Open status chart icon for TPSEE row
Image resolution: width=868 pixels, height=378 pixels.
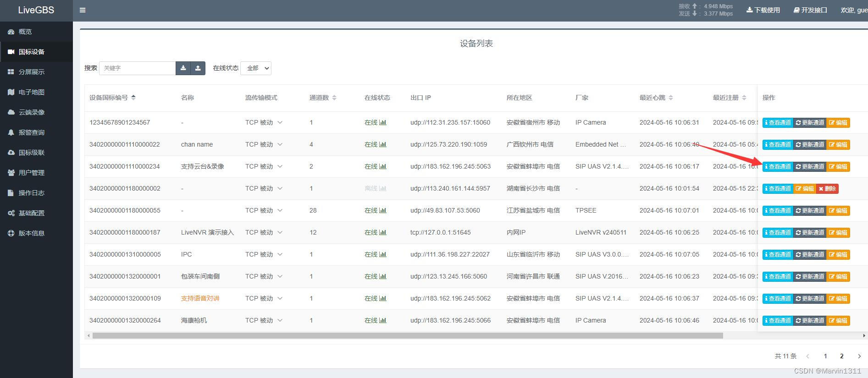point(383,210)
